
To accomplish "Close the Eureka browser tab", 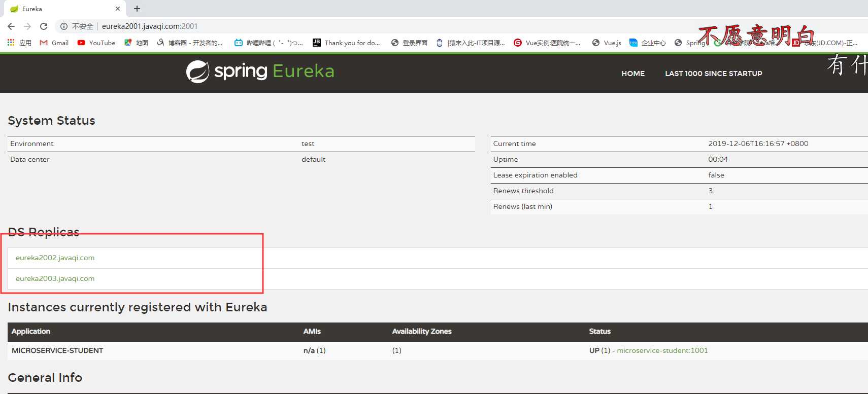I will [x=118, y=9].
